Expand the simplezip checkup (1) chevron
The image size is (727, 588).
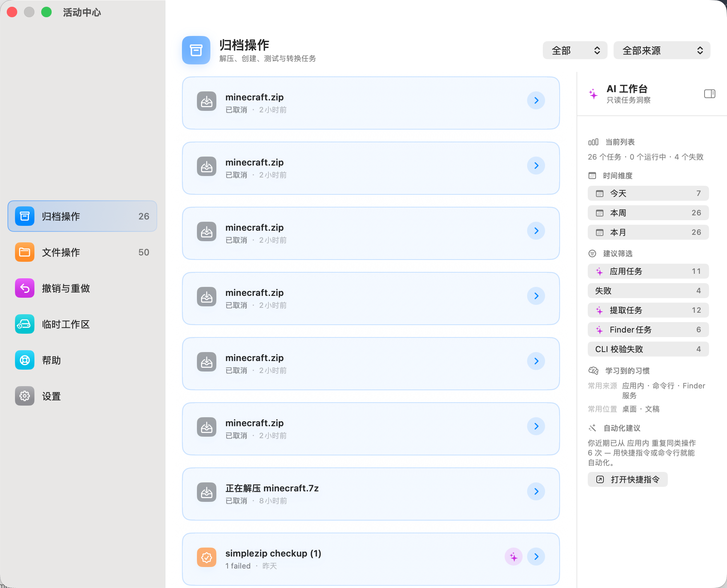tap(536, 557)
